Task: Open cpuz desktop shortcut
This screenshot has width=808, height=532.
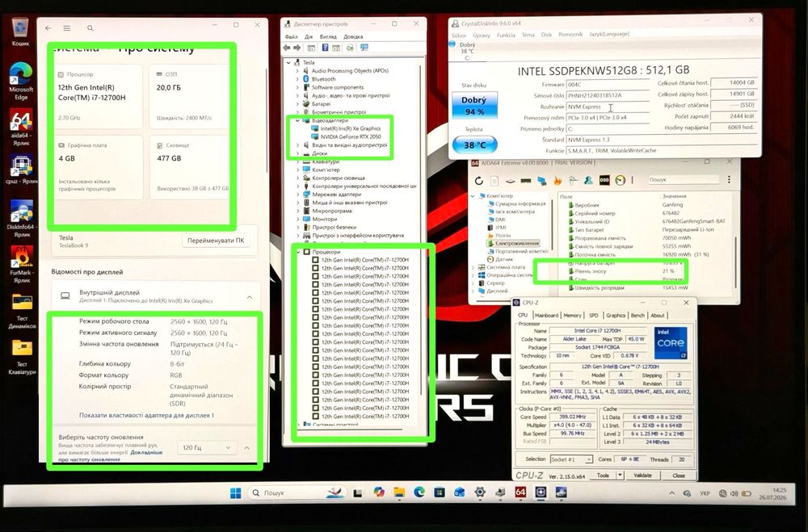Action: [21, 170]
